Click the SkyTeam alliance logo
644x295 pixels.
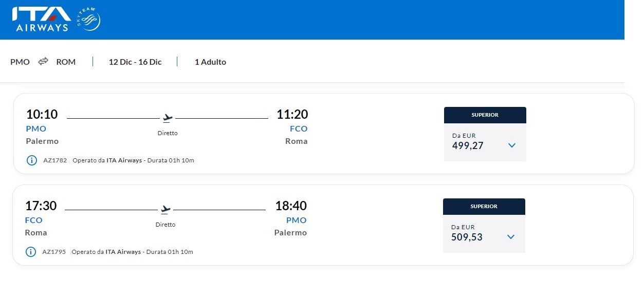pyautogui.click(x=89, y=20)
